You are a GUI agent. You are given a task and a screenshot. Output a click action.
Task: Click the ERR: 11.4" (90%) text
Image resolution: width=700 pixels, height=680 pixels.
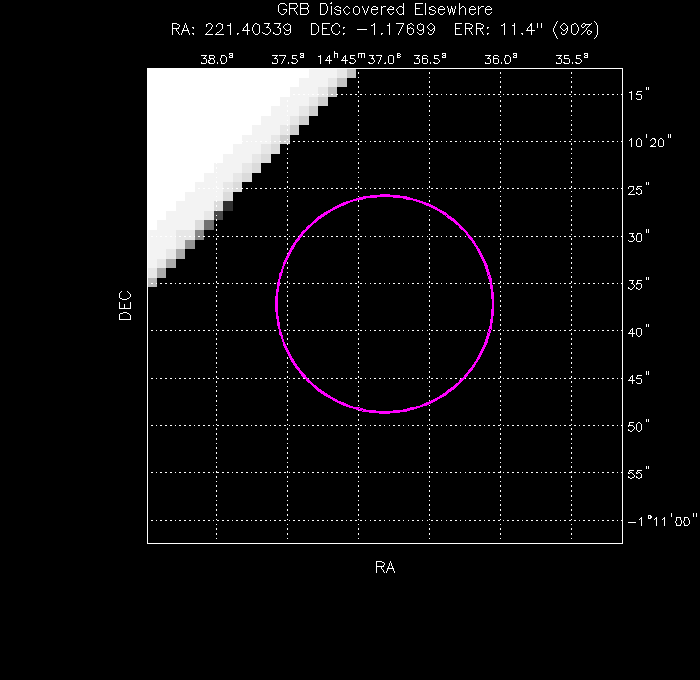tap(526, 30)
